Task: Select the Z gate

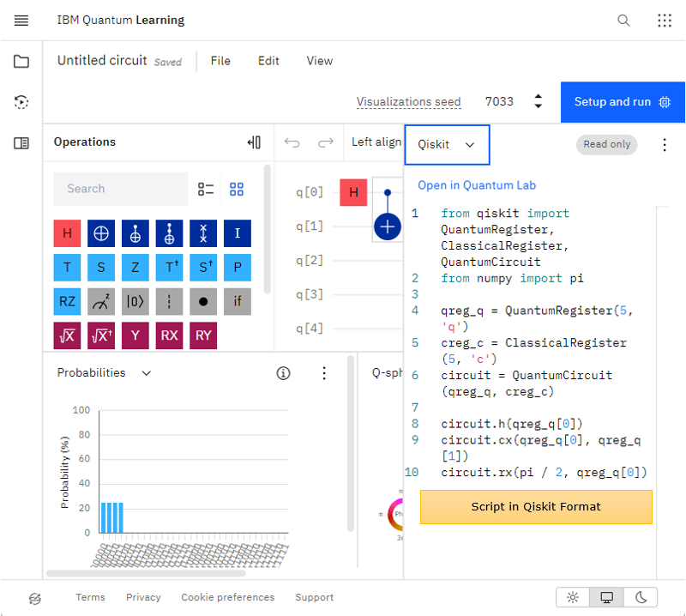Action: point(135,268)
